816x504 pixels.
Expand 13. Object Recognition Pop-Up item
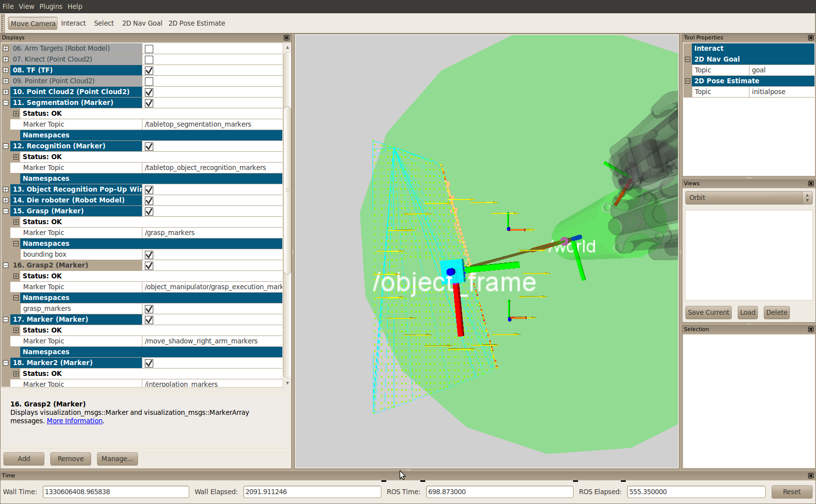click(6, 189)
